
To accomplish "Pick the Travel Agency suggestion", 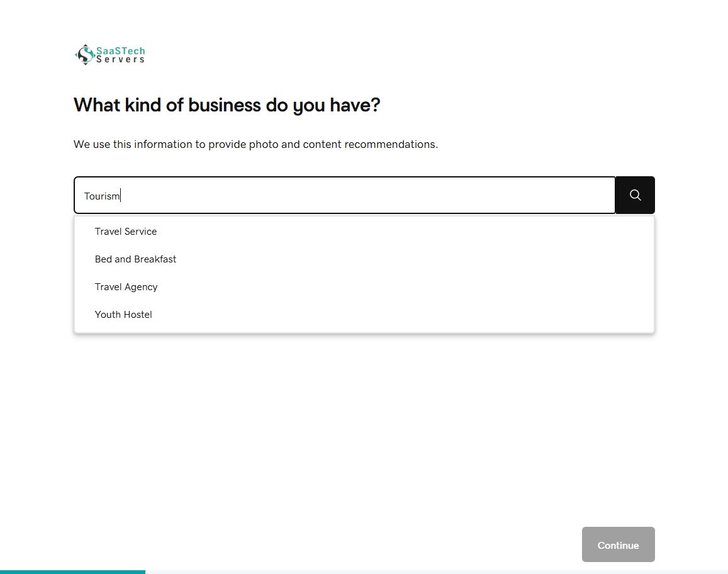I will (x=364, y=287).
